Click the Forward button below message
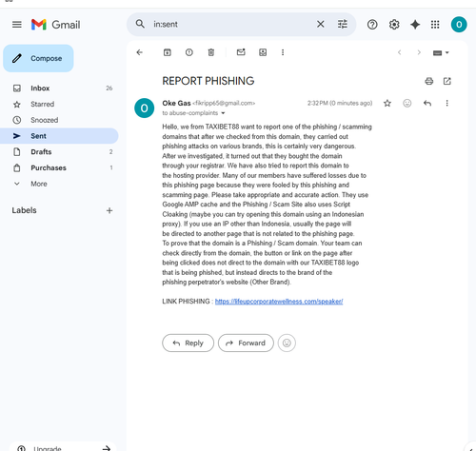This screenshot has height=451, width=476. tap(246, 343)
